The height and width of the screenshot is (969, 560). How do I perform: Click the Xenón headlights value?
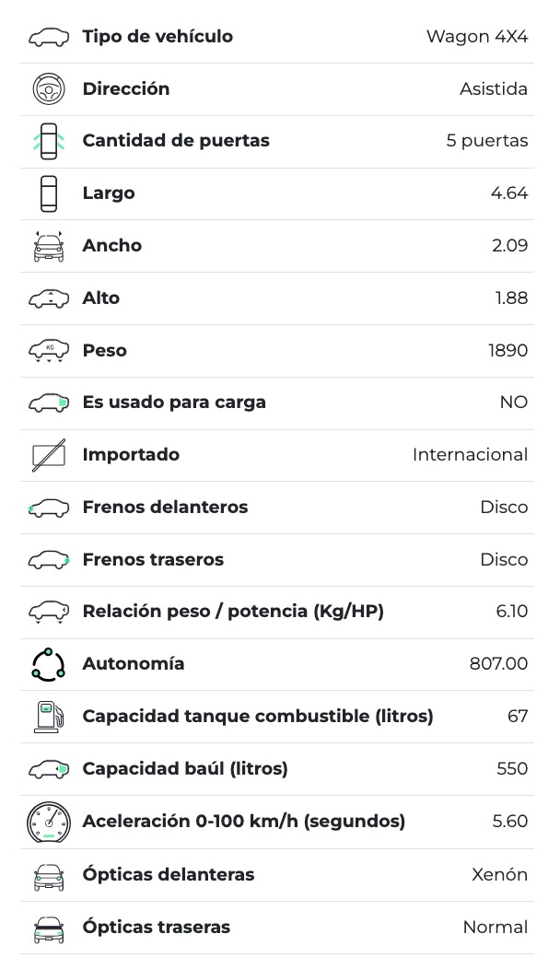[x=499, y=875]
